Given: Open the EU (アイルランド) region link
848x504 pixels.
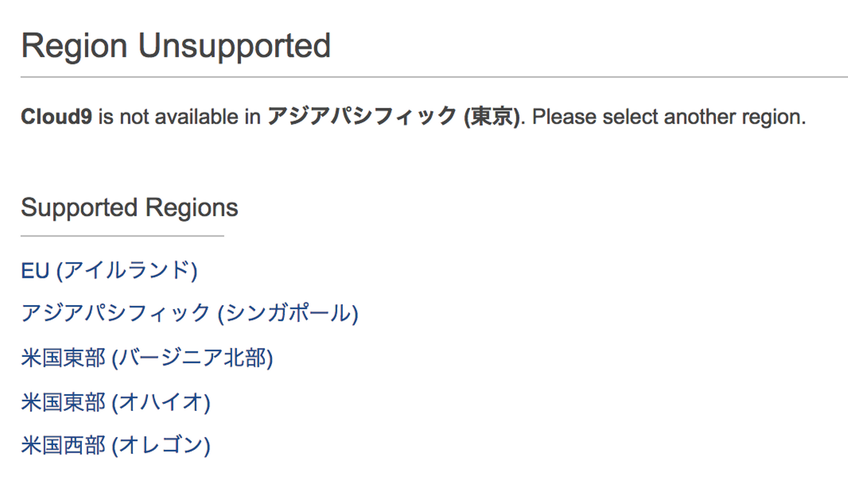Looking at the screenshot, I should [x=109, y=270].
